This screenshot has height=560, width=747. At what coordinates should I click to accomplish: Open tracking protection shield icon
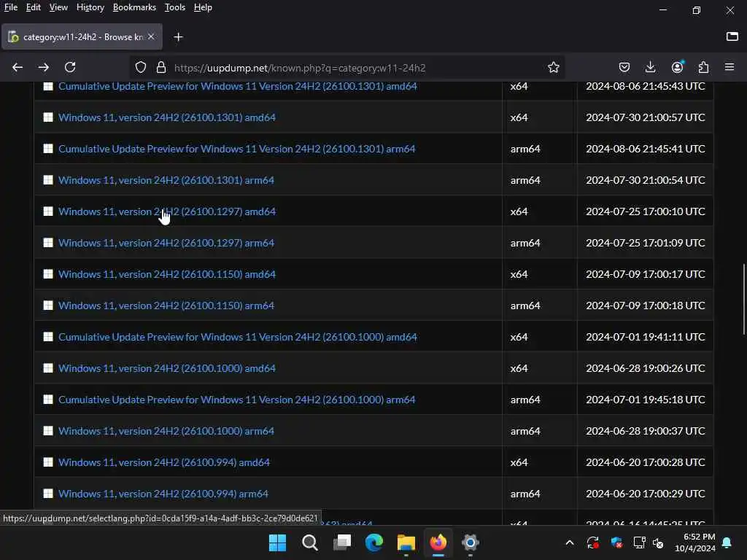point(141,68)
